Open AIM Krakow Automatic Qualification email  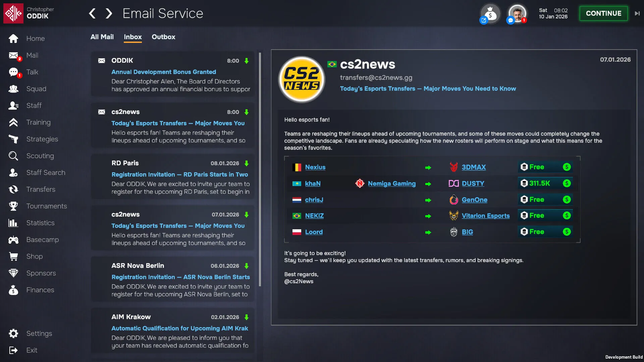point(172,330)
